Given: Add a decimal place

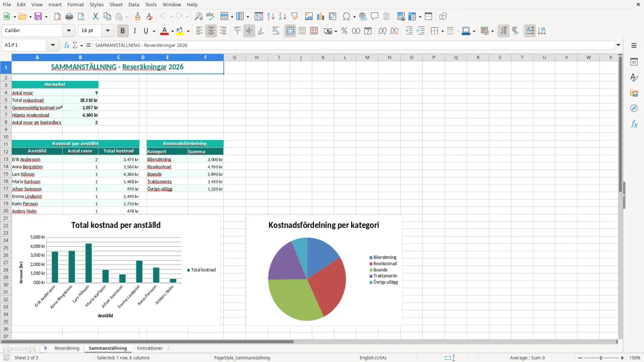Looking at the screenshot, I should click(x=382, y=31).
